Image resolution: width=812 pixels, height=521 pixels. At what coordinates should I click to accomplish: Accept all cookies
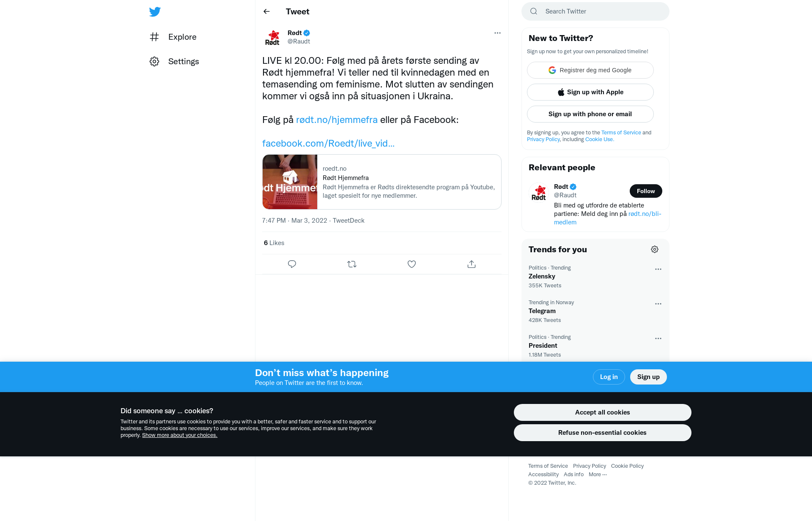(602, 412)
